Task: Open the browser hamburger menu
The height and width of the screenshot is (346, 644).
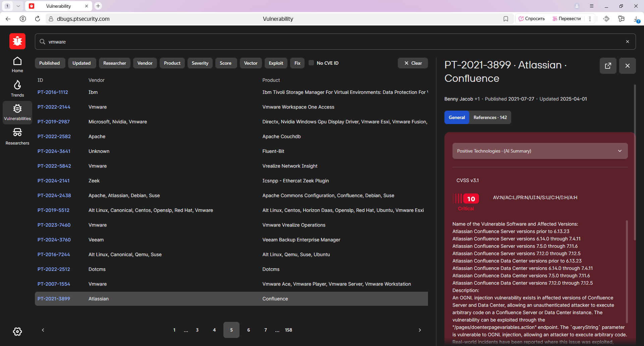Action: coord(592,6)
